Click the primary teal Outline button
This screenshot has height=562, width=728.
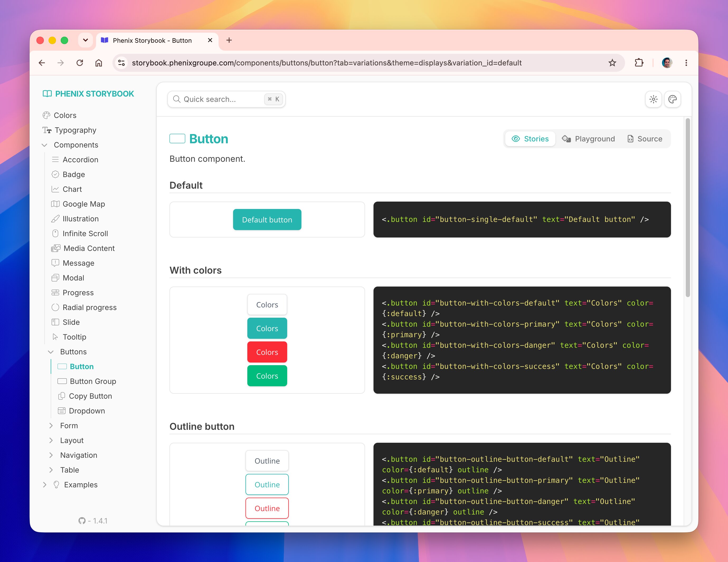(267, 484)
